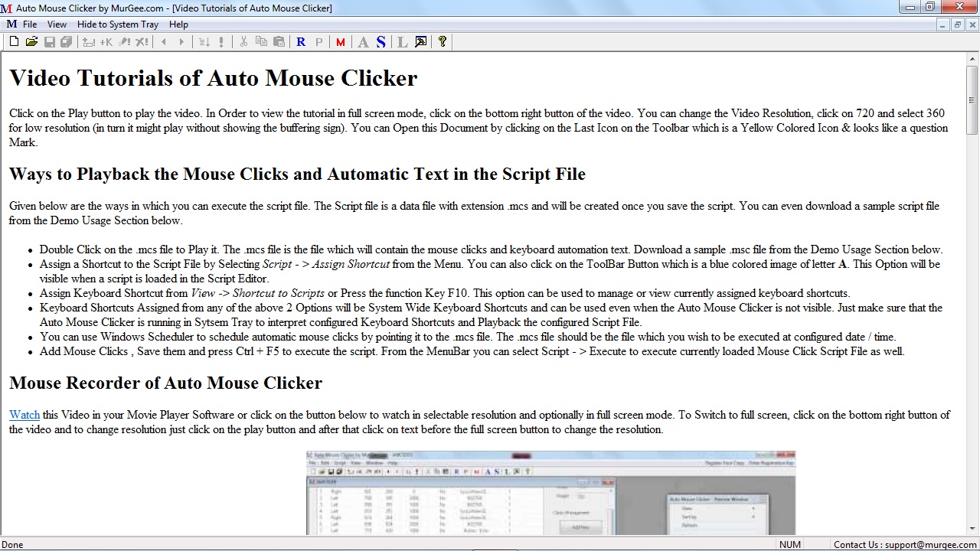Click the blue S toolbar icon
This screenshot has width=980, height=551.
tap(381, 42)
